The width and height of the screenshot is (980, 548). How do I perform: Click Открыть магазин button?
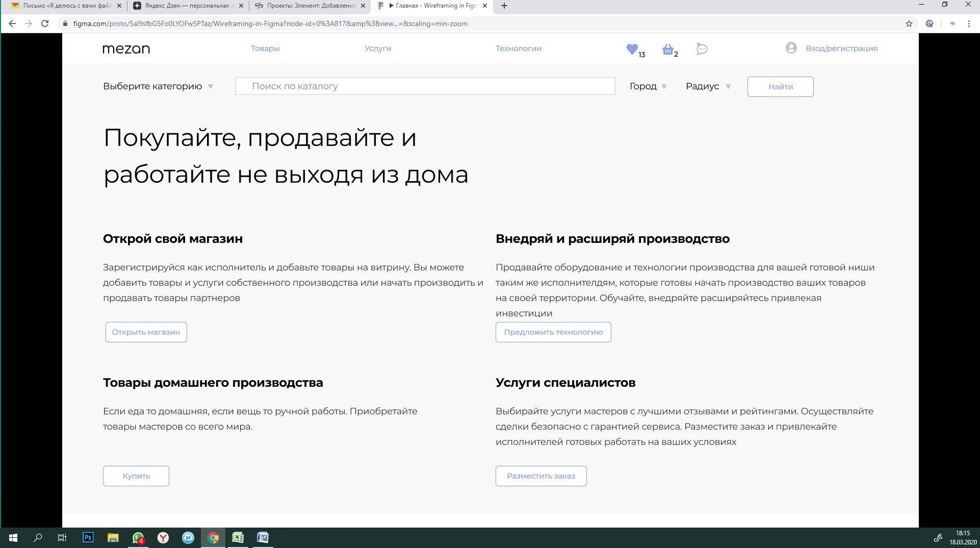coord(146,332)
